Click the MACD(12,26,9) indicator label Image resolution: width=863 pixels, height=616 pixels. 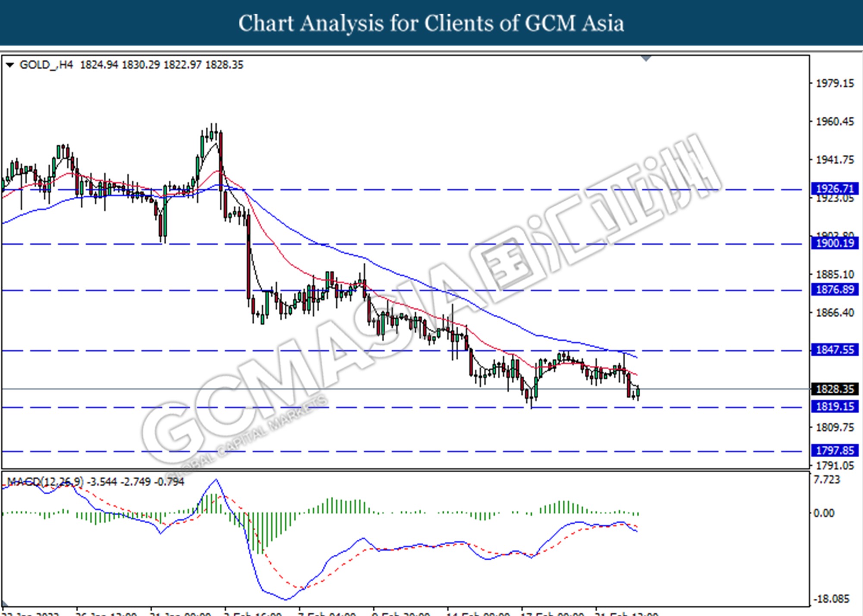[x=45, y=482]
